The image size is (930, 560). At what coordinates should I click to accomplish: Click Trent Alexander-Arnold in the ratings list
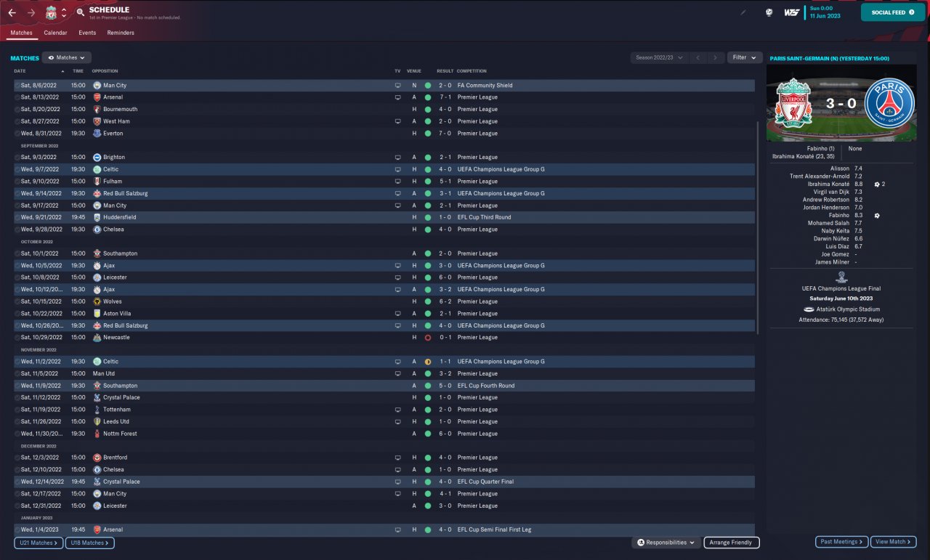pos(820,176)
